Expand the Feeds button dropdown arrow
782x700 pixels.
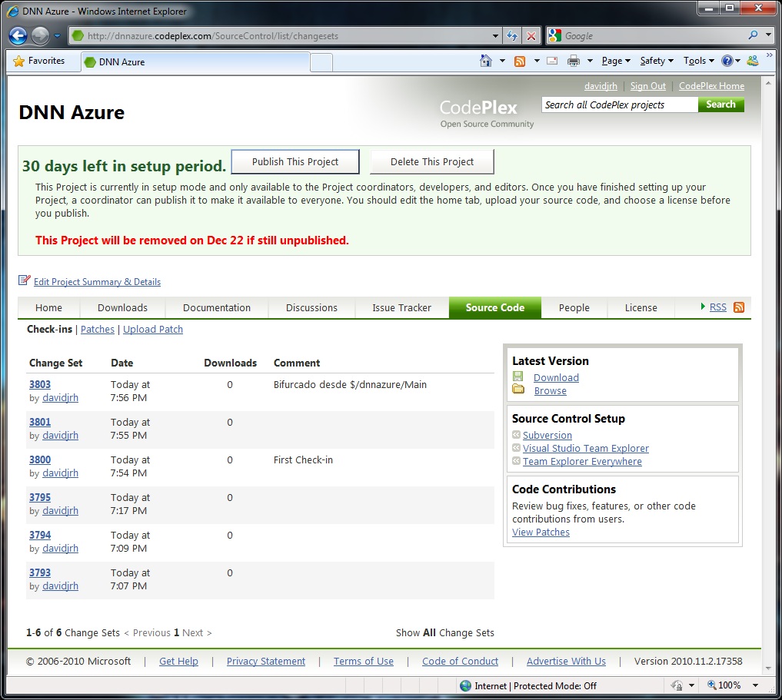point(537,61)
